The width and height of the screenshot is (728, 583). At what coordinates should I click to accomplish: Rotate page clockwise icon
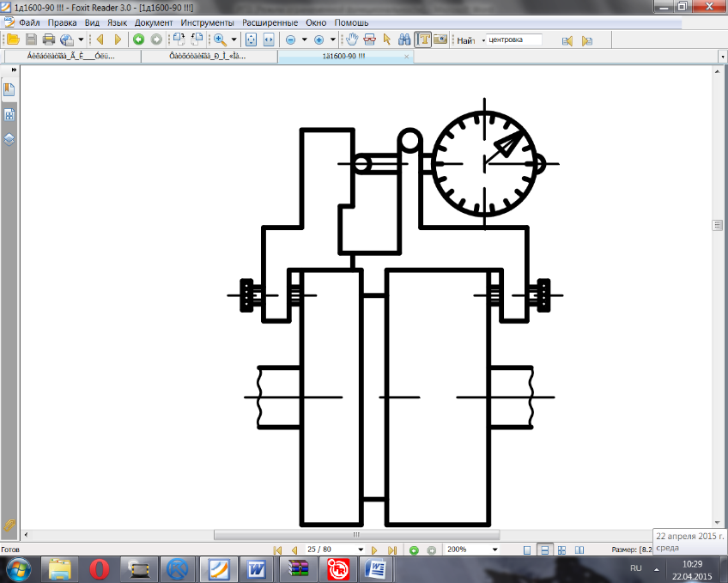179,39
